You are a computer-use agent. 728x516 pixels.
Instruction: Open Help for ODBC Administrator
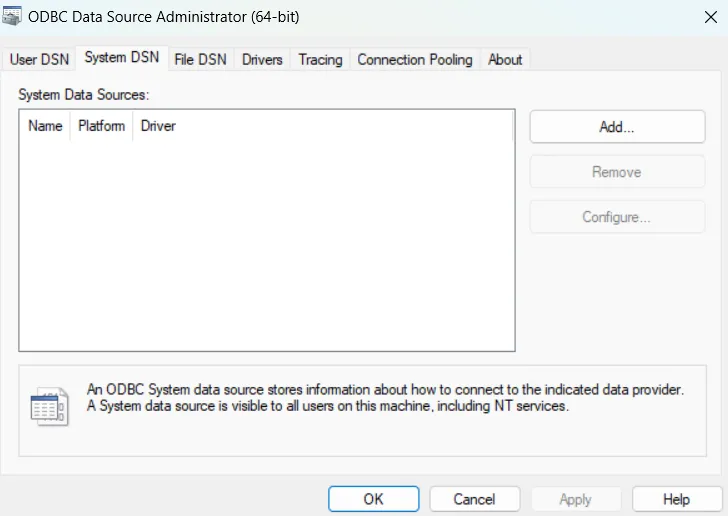677,499
